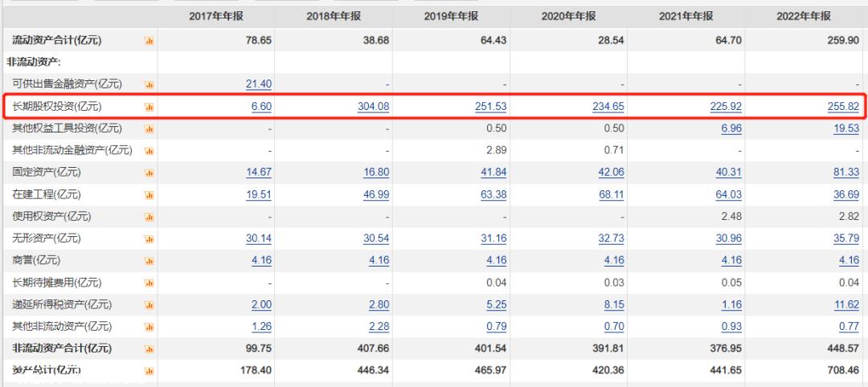Open chart icon for 其他权益工具投资 row
Viewport: 868px width, 387px height.
click(149, 128)
